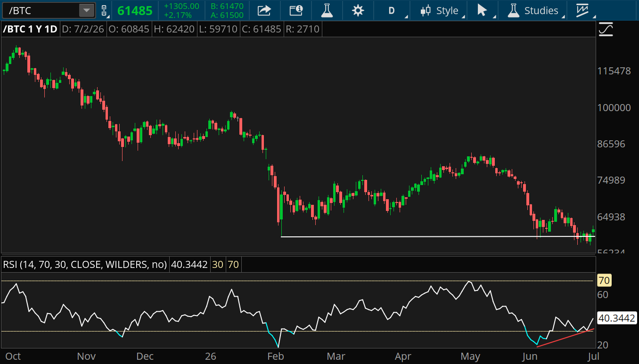Click the last price 61485
The width and height of the screenshot is (639, 364).
[x=135, y=11]
